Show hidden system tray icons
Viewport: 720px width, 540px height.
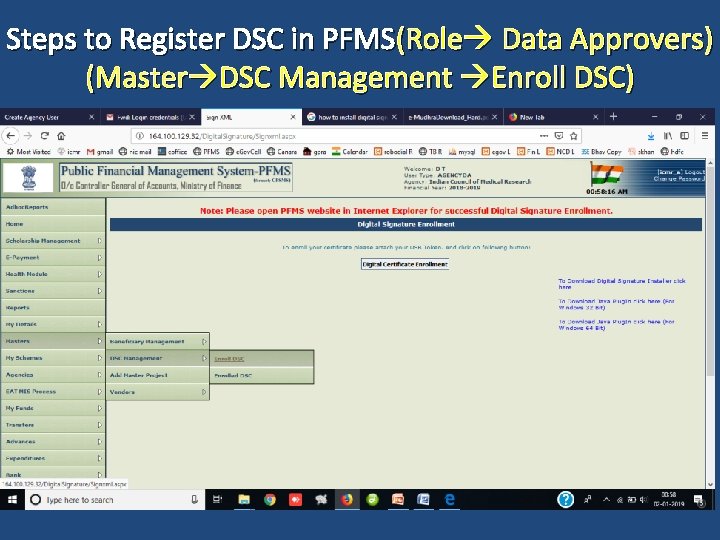(606, 500)
